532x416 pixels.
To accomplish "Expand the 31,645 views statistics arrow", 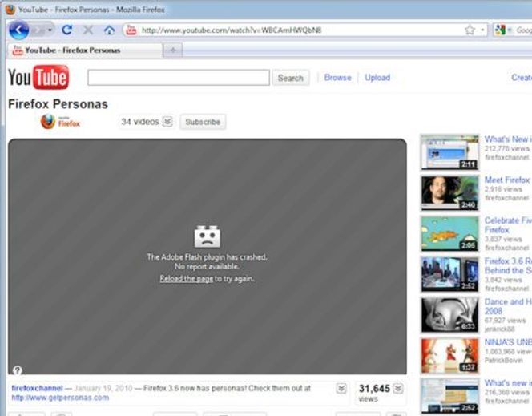I will coord(398,389).
